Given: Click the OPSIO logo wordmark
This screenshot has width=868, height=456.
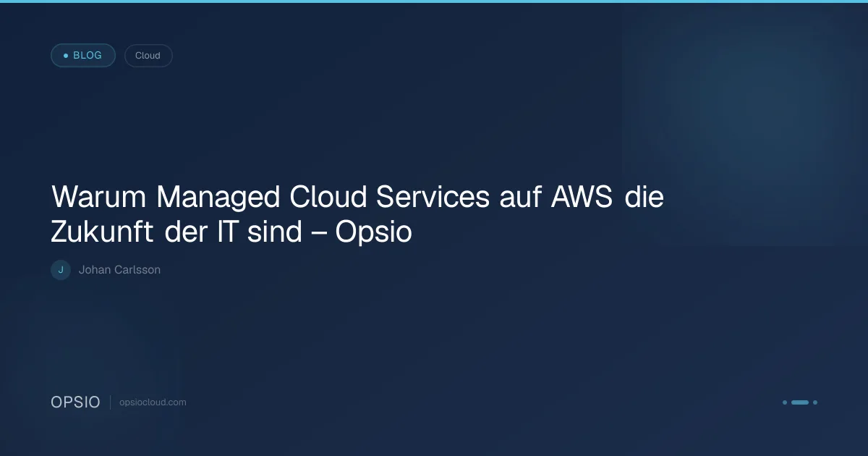Looking at the screenshot, I should pyautogui.click(x=75, y=402).
